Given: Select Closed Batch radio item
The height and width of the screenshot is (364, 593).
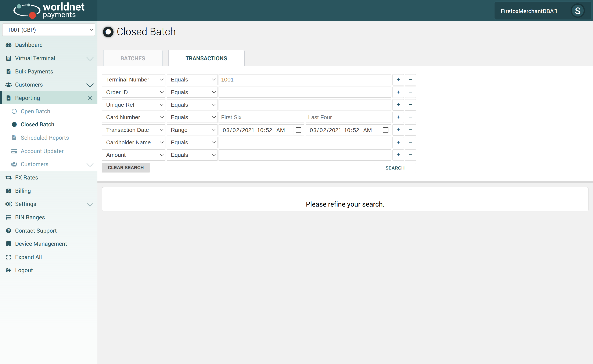Looking at the screenshot, I should point(14,124).
